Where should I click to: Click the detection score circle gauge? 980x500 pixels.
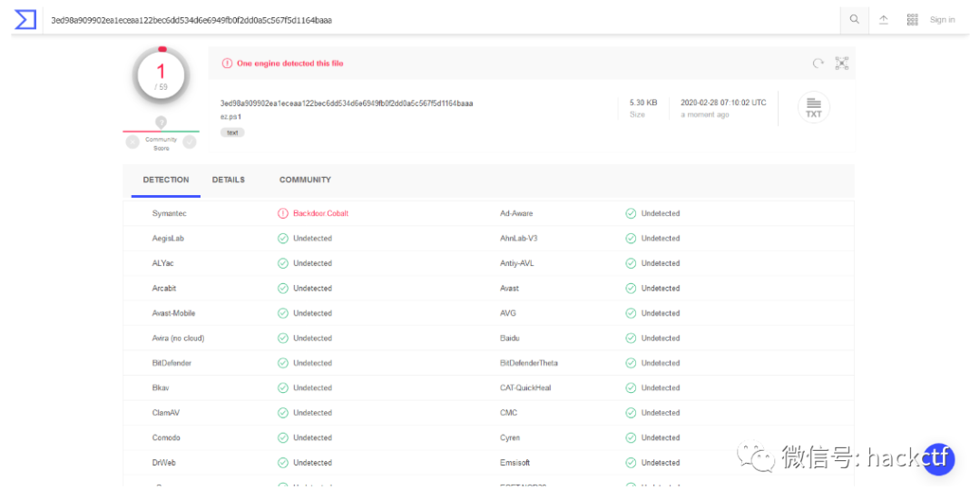[x=161, y=75]
